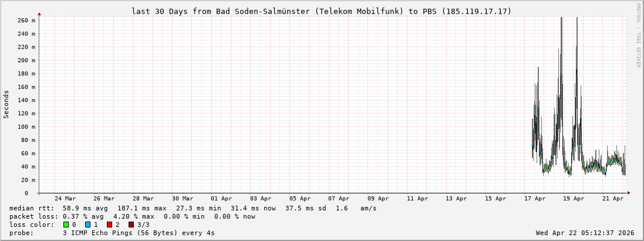Click the red arrow at the x-axis end
Screen dimensions: 644x241
(x=628, y=193)
